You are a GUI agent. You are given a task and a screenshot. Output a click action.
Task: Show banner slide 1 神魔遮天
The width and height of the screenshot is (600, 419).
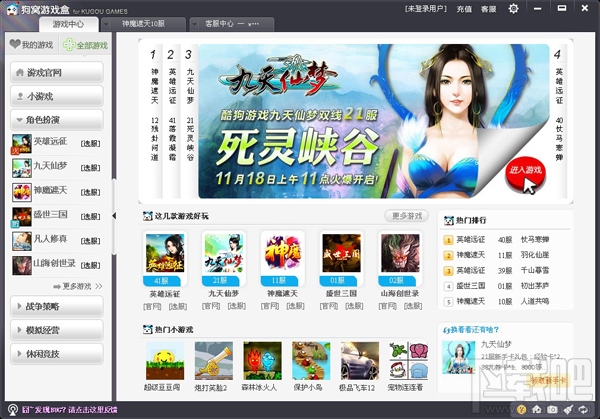(154, 121)
